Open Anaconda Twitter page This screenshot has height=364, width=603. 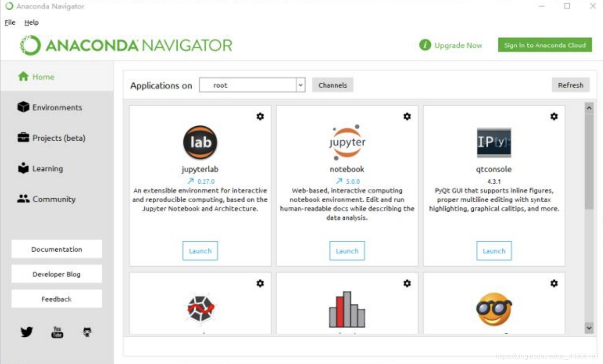tap(27, 332)
